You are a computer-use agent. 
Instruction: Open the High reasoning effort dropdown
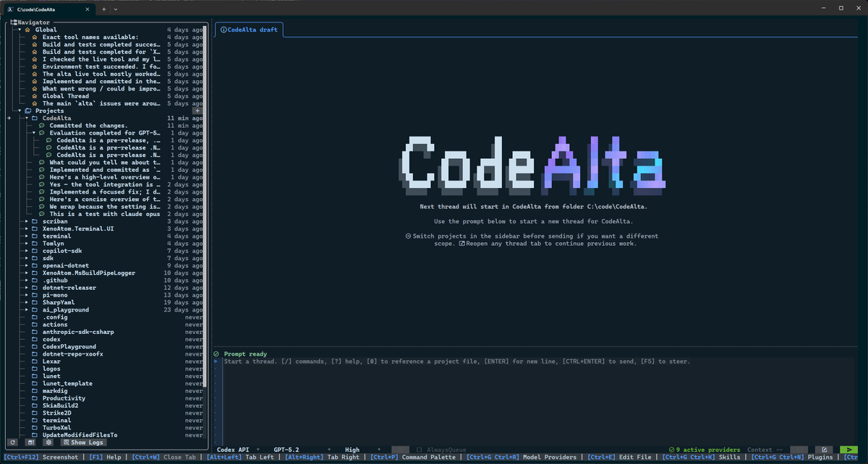pos(363,450)
